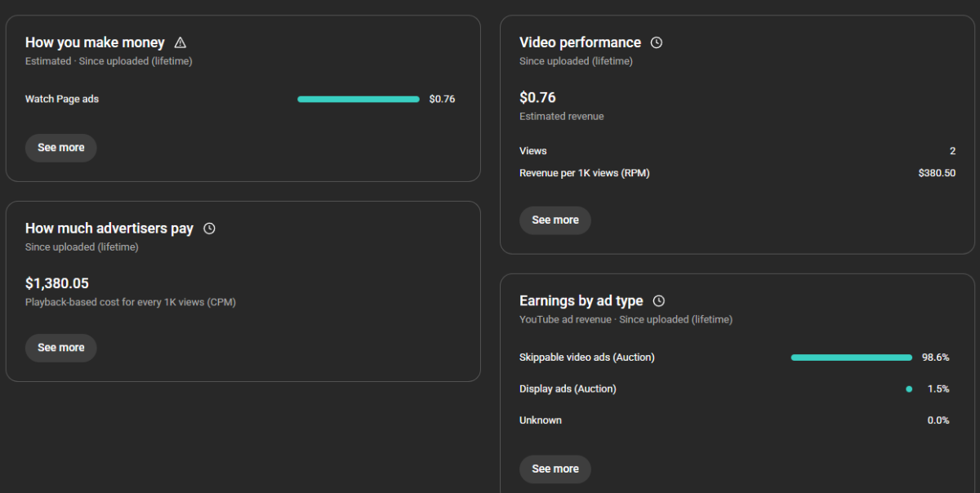Click the clock icon next to Earnings by ad type
Image resolution: width=980 pixels, height=493 pixels.
click(x=658, y=301)
